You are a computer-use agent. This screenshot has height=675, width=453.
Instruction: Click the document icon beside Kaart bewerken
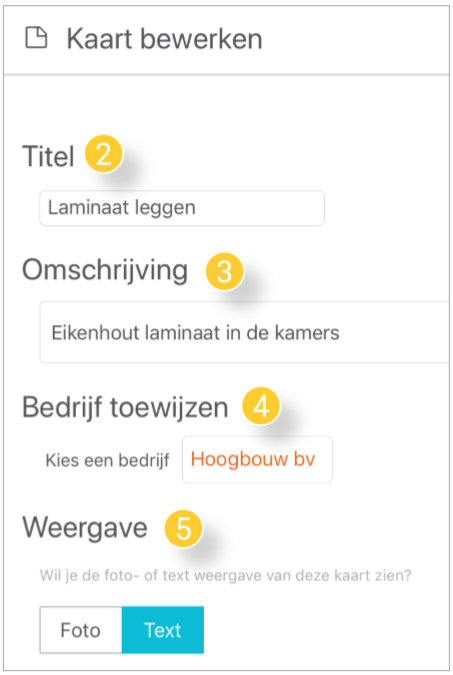pos(36,37)
